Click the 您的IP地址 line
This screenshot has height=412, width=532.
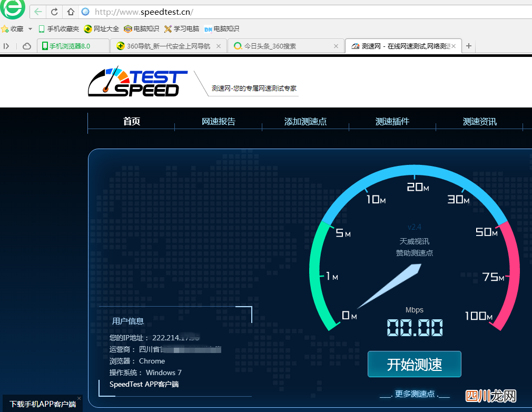(154, 338)
